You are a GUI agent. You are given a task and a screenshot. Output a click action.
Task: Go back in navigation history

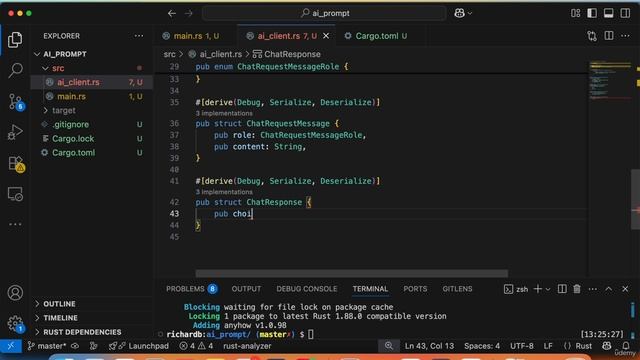click(172, 13)
